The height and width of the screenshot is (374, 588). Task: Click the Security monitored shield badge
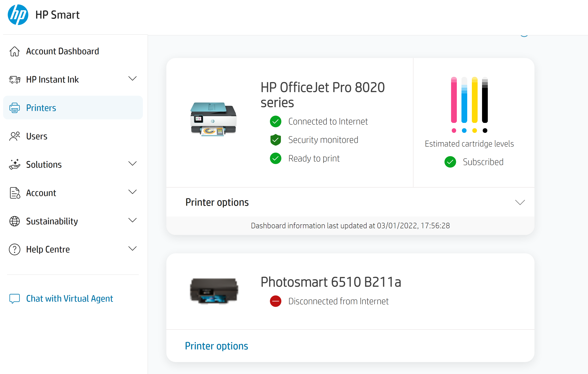[275, 140]
